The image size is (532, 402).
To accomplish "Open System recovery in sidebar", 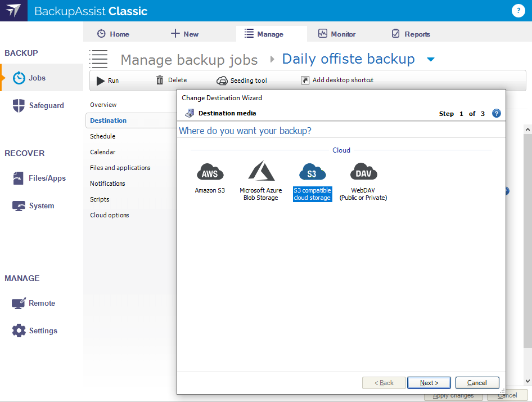I will tap(33, 206).
